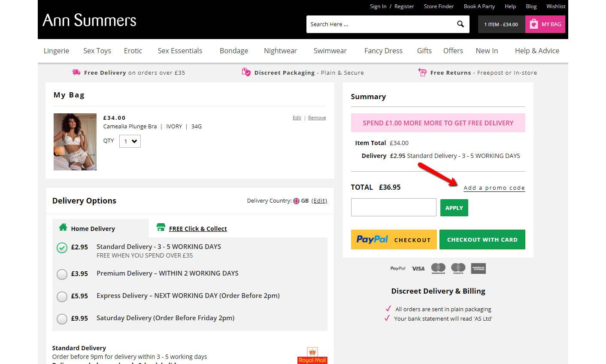
Task: Open the Camealia Plunge Bra product thumbnail
Action: pyautogui.click(x=75, y=142)
